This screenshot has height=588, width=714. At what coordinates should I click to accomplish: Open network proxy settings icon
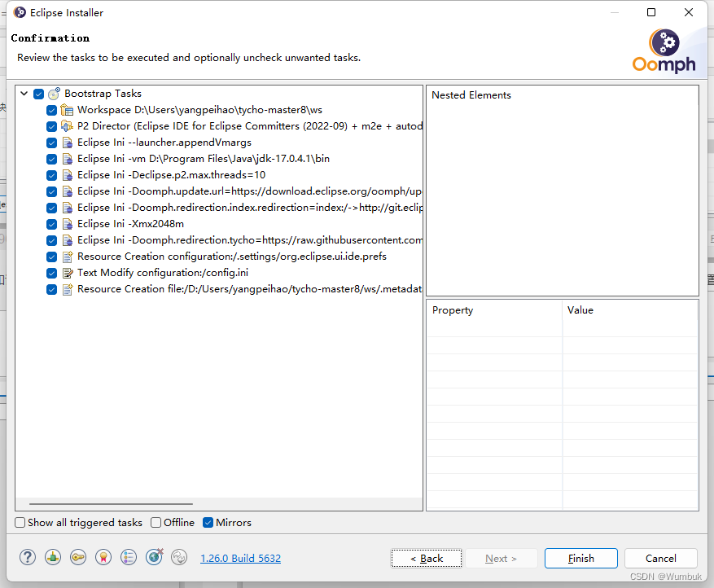(53, 557)
